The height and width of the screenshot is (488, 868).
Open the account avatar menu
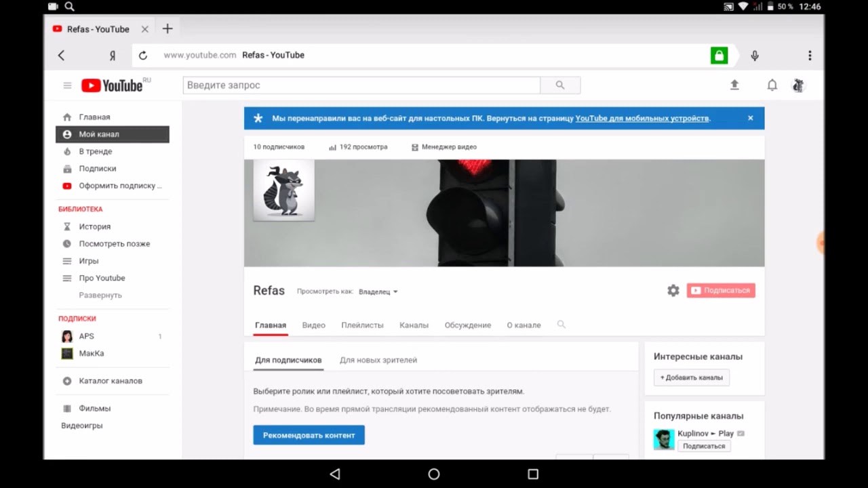click(798, 85)
